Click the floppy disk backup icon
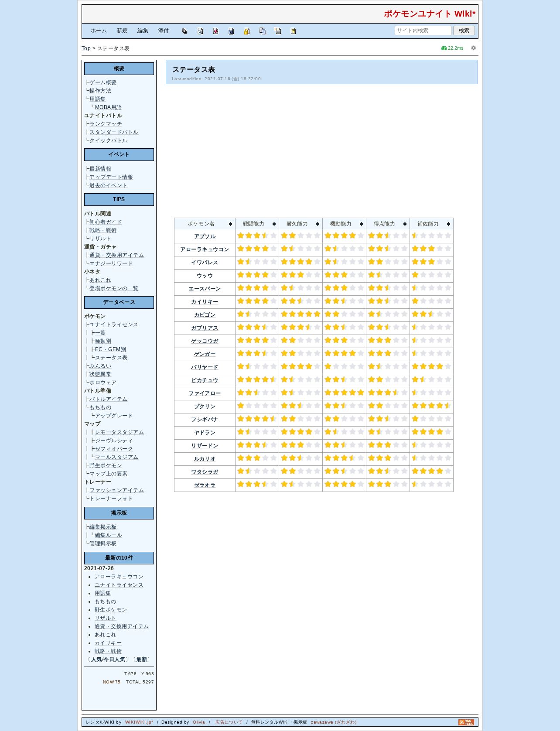560x731 pixels. point(231,31)
